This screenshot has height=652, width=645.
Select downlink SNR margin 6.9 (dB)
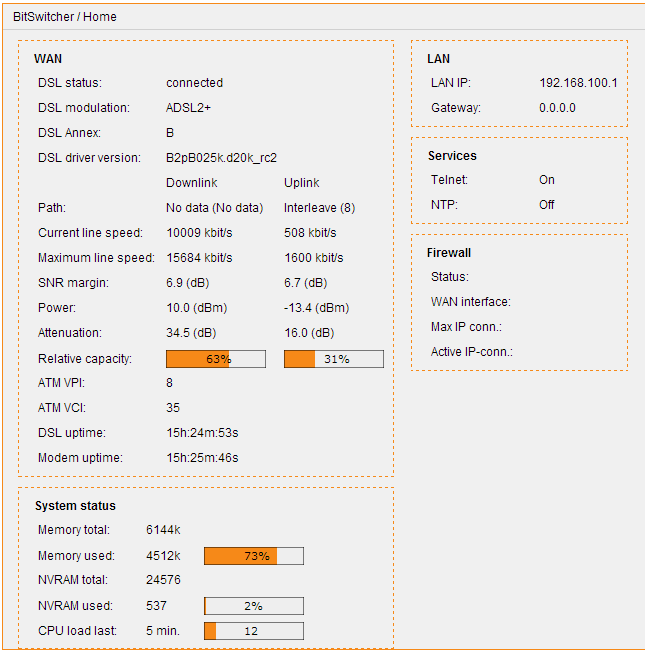tap(188, 283)
